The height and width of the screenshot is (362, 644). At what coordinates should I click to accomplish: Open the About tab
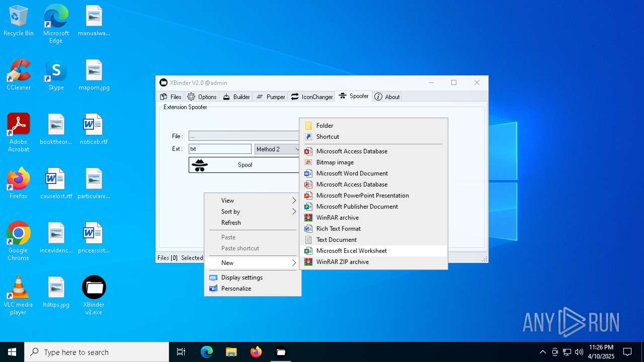tap(387, 97)
